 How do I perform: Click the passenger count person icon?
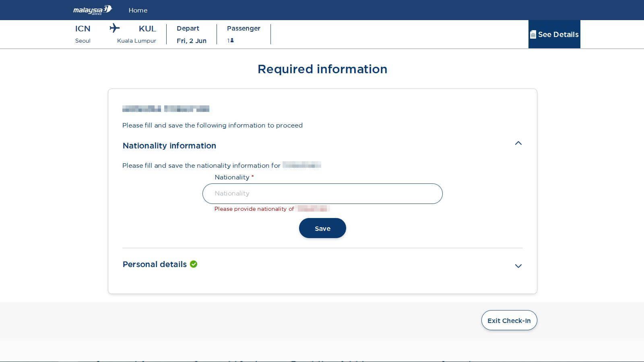232,40
